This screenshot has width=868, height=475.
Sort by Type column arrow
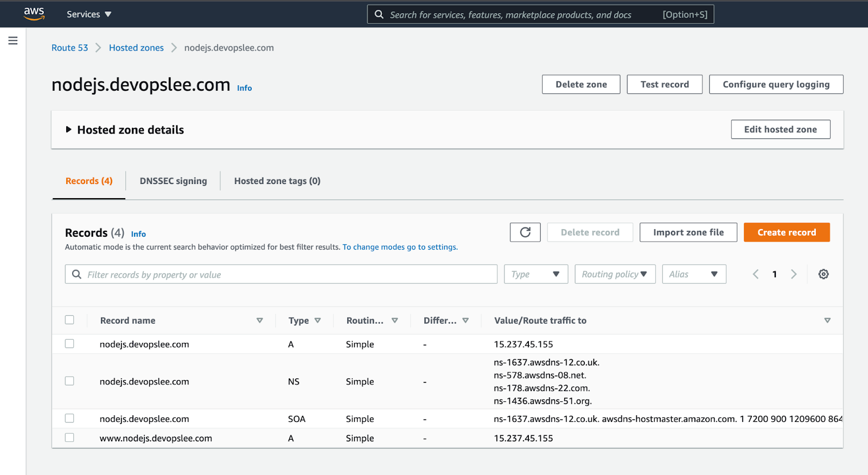(x=318, y=321)
